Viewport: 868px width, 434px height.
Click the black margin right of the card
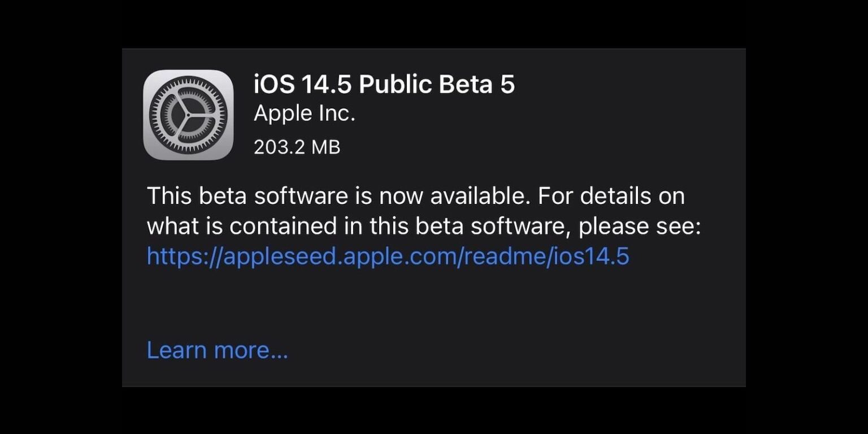[x=807, y=217]
